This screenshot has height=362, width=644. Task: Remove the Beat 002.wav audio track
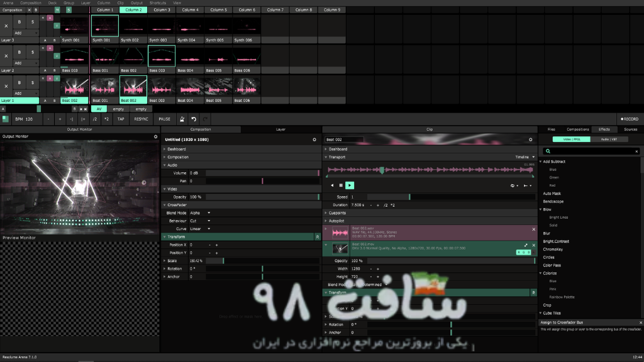click(534, 229)
